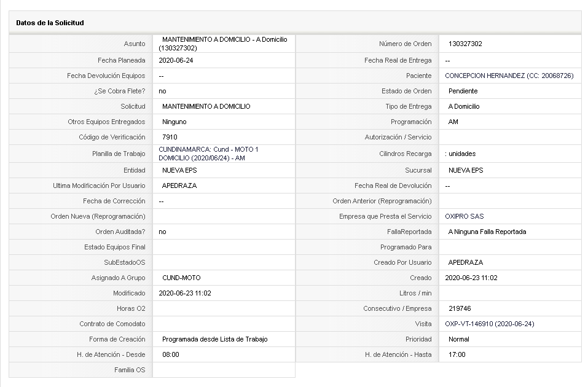Click the Programación value AM
Viewport: 588px width, 387px height.
453,122
